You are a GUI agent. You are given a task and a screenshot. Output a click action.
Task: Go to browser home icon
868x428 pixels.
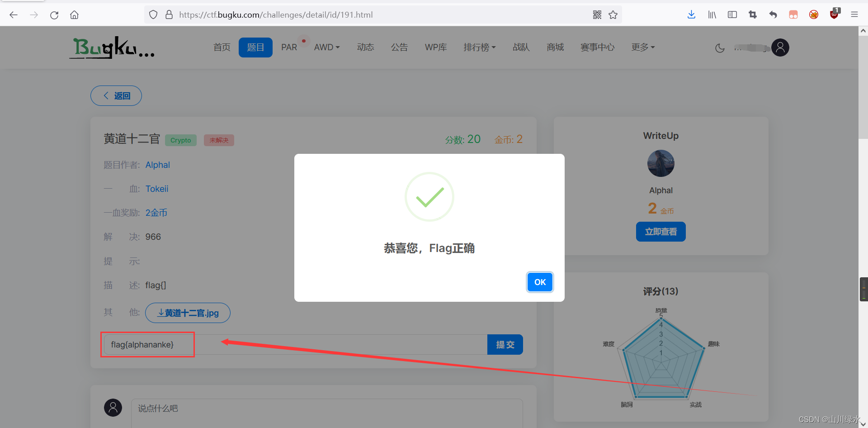75,15
